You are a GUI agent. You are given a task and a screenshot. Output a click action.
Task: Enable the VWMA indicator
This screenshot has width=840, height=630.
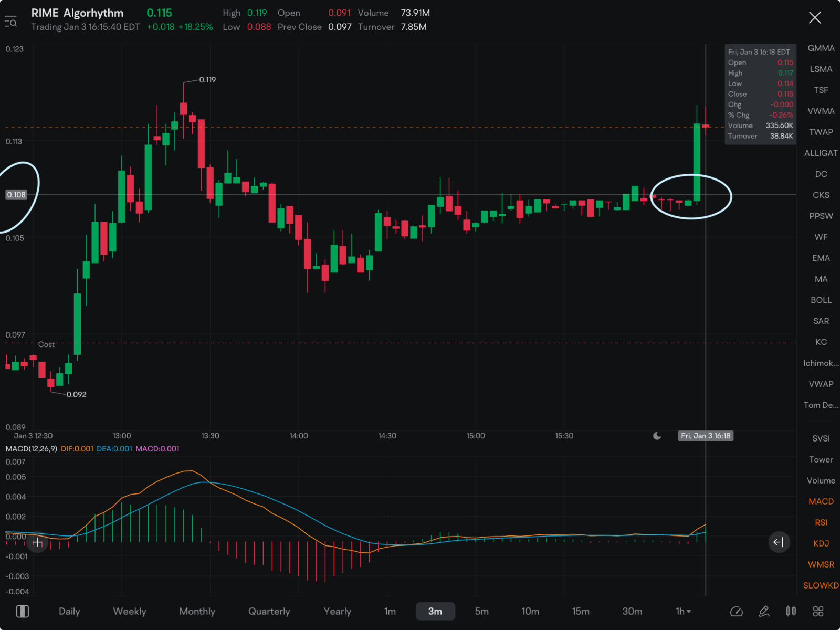[821, 111]
